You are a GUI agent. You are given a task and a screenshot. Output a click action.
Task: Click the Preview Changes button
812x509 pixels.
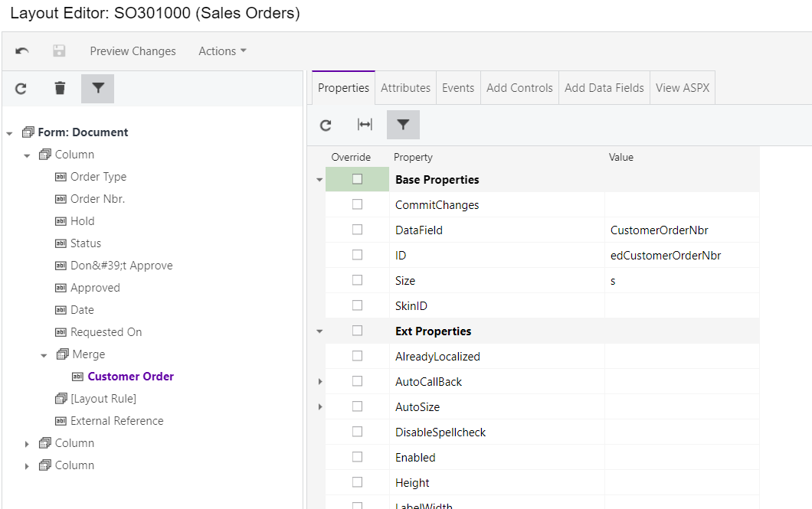[133, 51]
